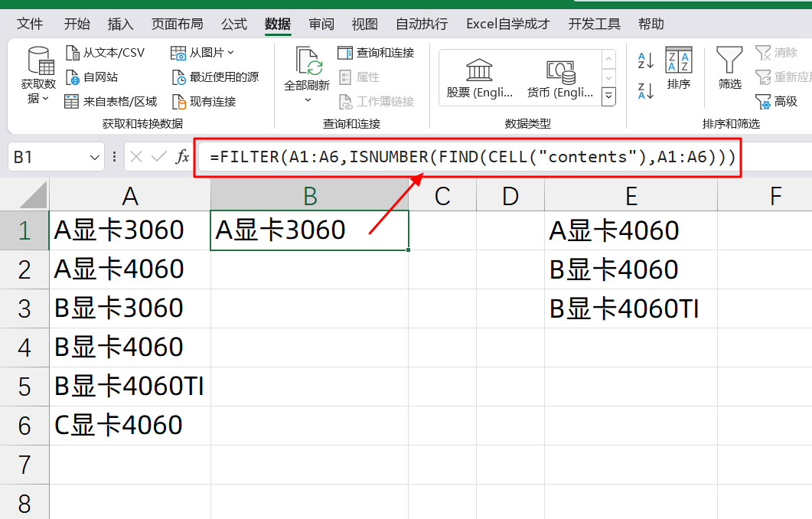Switch to the Page Layout (页面布局) tab

(177, 24)
